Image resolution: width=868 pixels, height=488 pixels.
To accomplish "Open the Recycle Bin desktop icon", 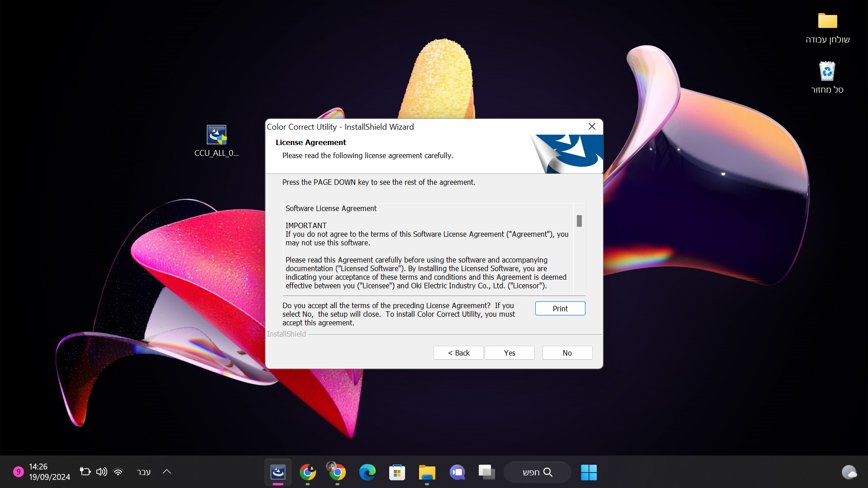I will 827,72.
